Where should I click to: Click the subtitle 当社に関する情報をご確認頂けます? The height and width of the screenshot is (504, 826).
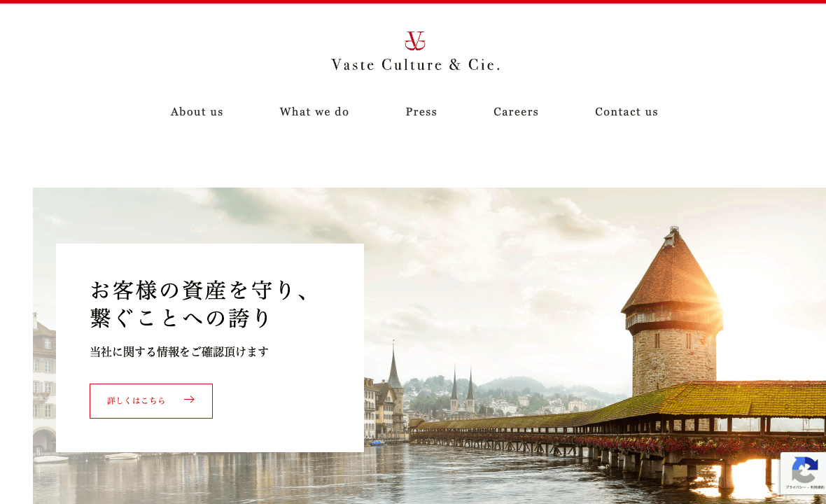pos(179,351)
